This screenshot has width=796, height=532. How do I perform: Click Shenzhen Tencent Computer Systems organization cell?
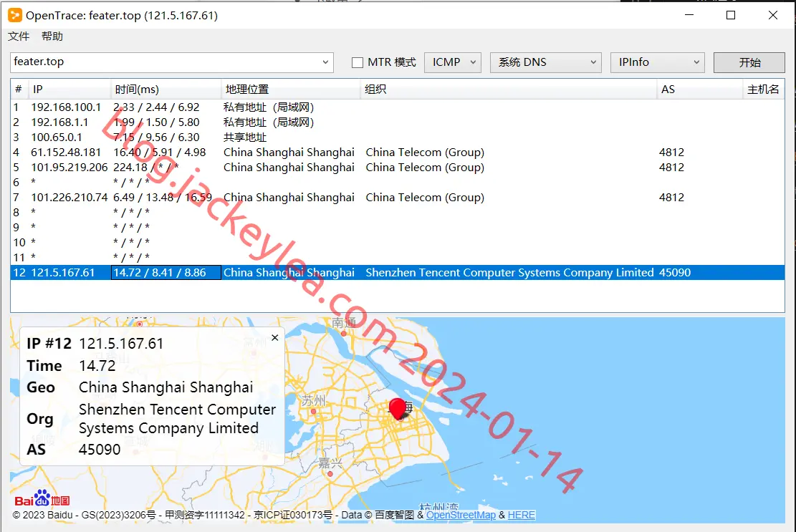click(x=509, y=272)
